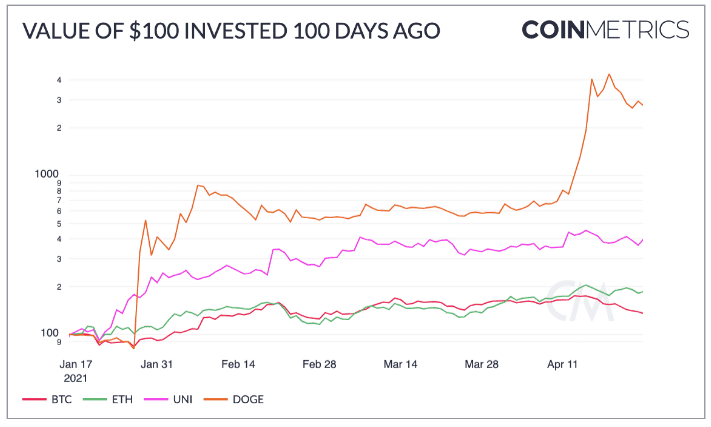Click the COINMETRICS logo

[x=605, y=30]
